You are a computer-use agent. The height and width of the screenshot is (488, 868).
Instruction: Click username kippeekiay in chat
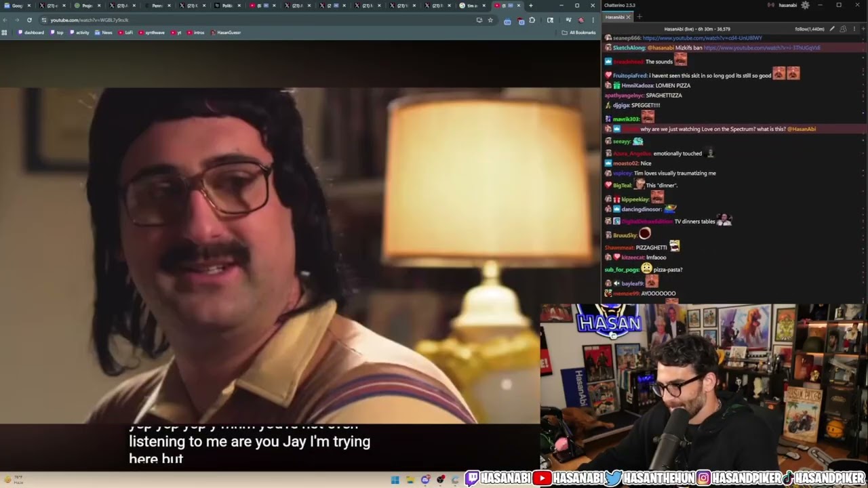[635, 200]
